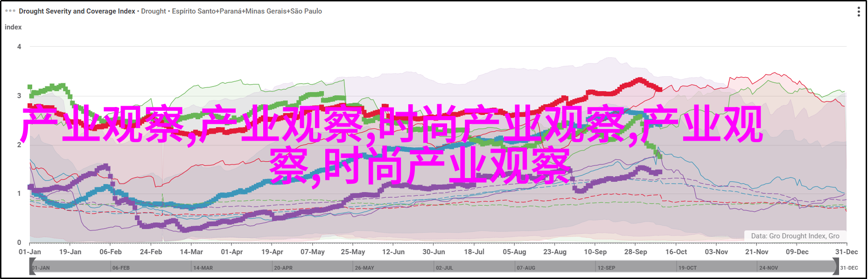Screen dimensions: 868x279
Task: Click the '06-Feb' x-axis label
Action: (111, 252)
